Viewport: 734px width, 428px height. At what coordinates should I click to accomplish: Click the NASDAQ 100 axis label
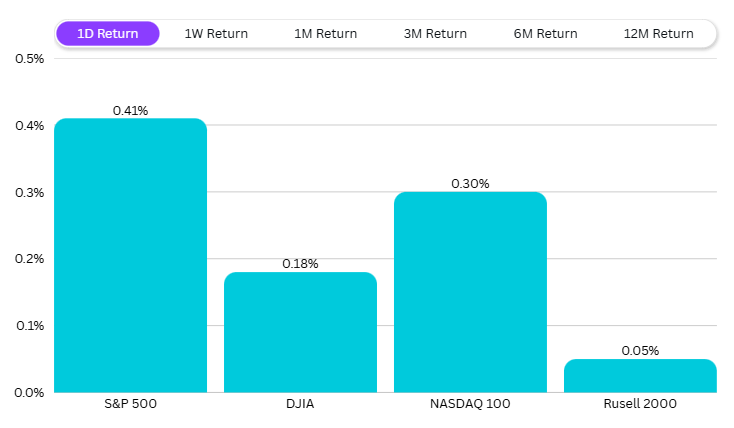pyautogui.click(x=470, y=404)
